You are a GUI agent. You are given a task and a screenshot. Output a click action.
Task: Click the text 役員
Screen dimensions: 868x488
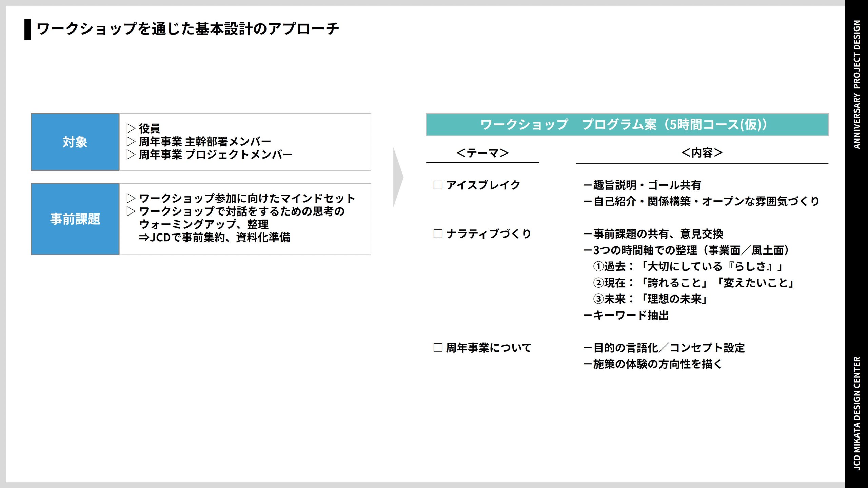pyautogui.click(x=149, y=128)
